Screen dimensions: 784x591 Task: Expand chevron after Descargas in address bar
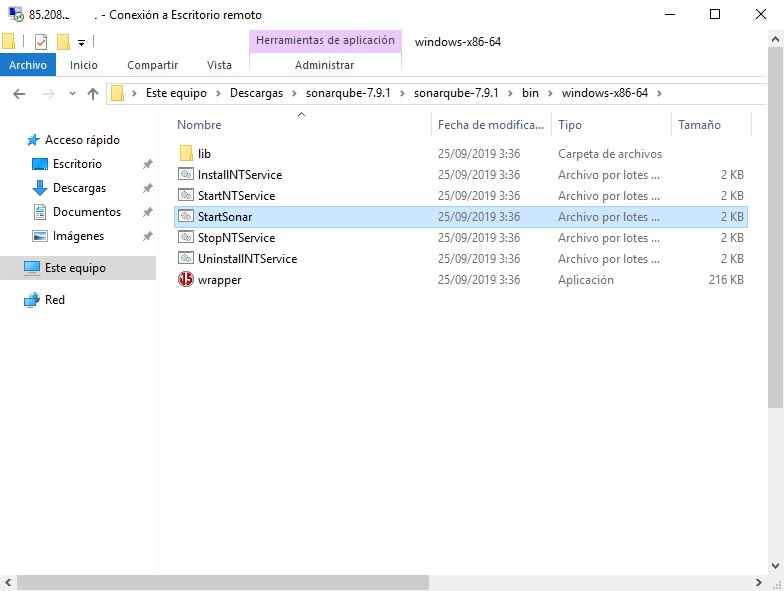coord(294,94)
